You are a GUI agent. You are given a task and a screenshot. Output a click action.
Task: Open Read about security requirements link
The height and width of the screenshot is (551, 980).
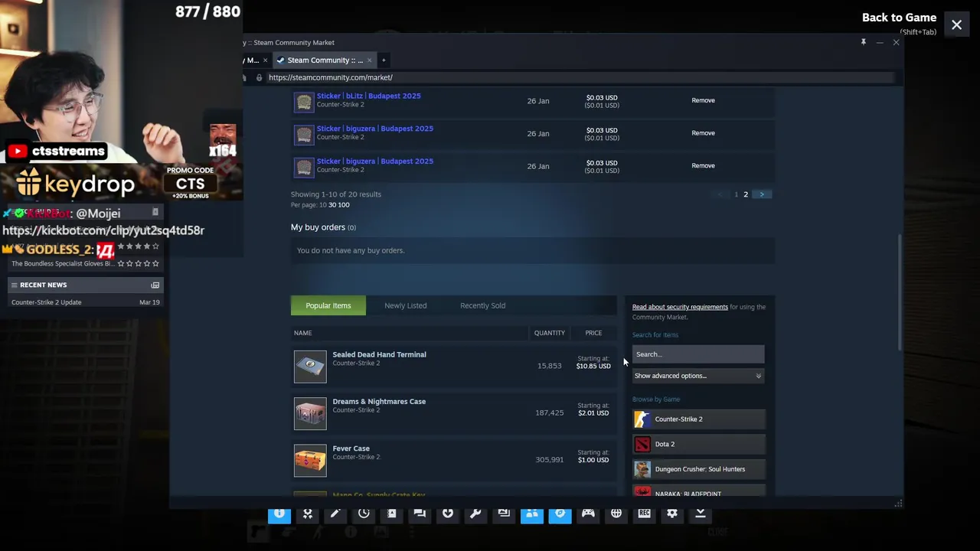(680, 307)
